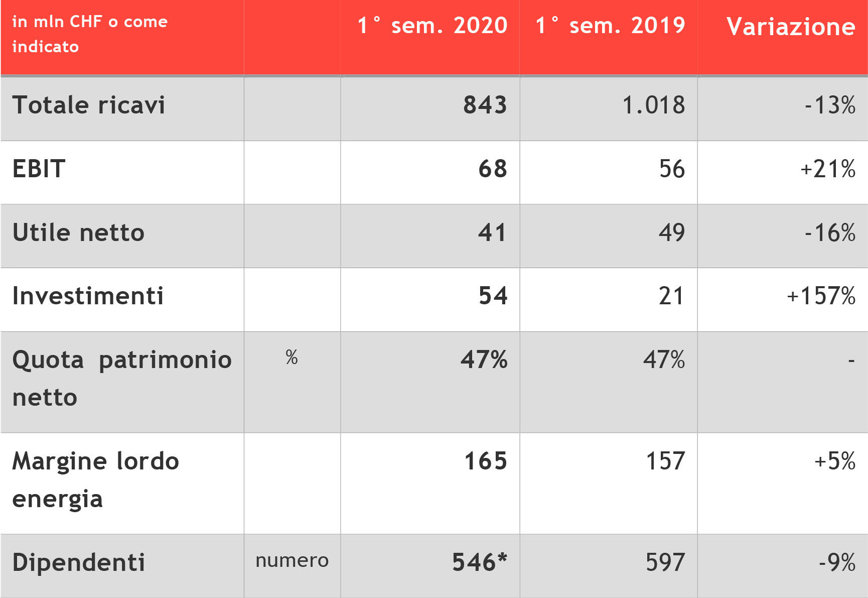Click the 165 energy margin value
This screenshot has height=598, width=868.
click(486, 461)
